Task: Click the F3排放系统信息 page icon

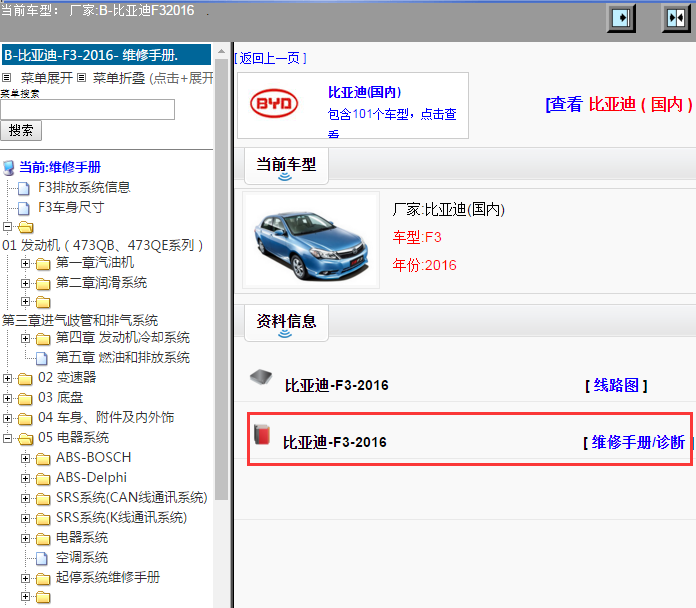Action: (24, 188)
